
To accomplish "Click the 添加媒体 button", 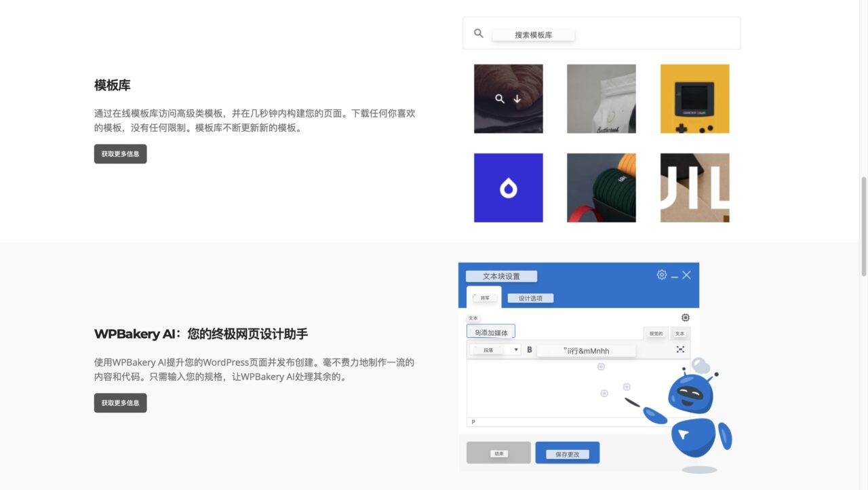I will click(x=491, y=332).
